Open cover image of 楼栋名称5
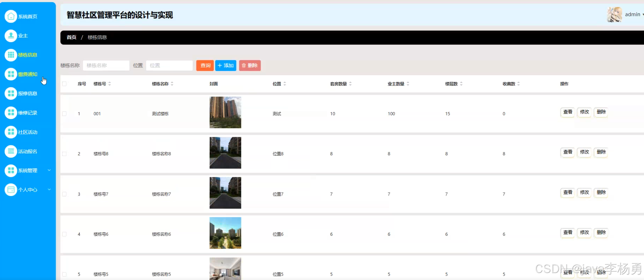The image size is (644, 280). coord(225,269)
